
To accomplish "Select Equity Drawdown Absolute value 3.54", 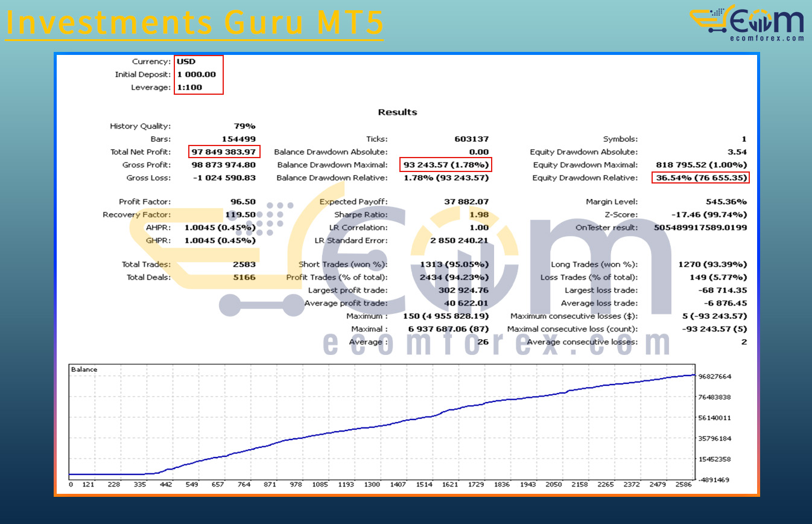I will (738, 152).
